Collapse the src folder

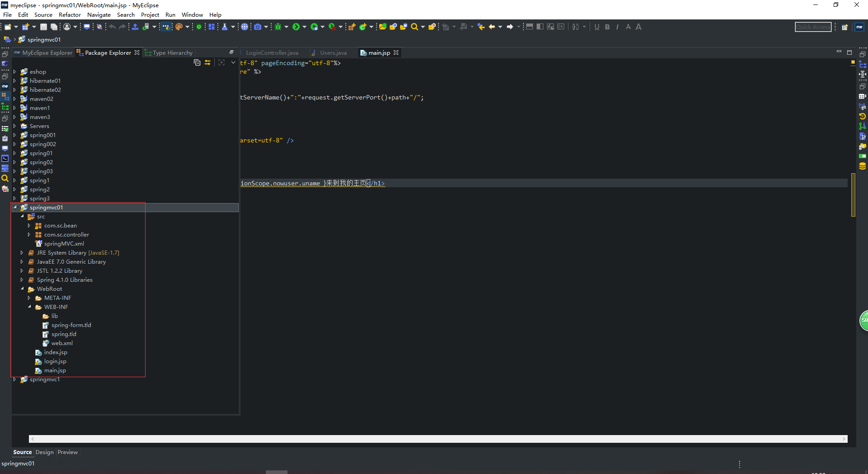[22, 216]
